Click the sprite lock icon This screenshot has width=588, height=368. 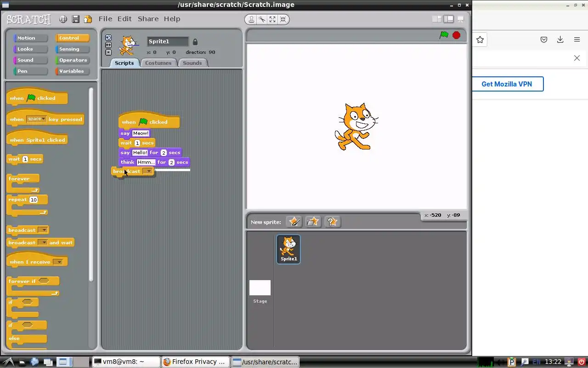tap(195, 42)
